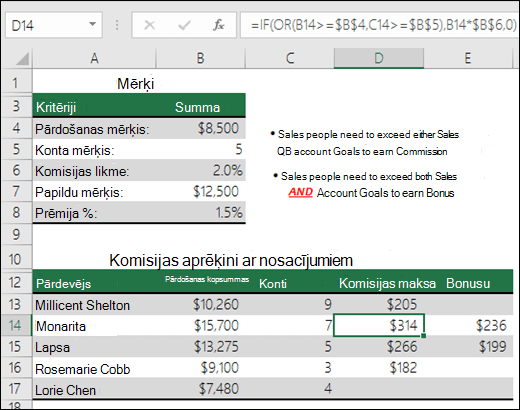Click the formula bar resize dots handle
This screenshot has width=520, height=410.
[117, 25]
